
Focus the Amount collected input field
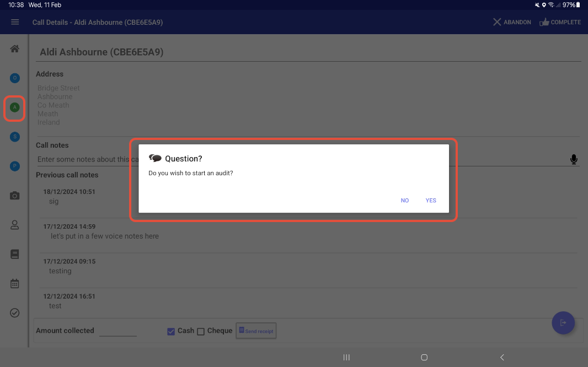pyautogui.click(x=117, y=331)
